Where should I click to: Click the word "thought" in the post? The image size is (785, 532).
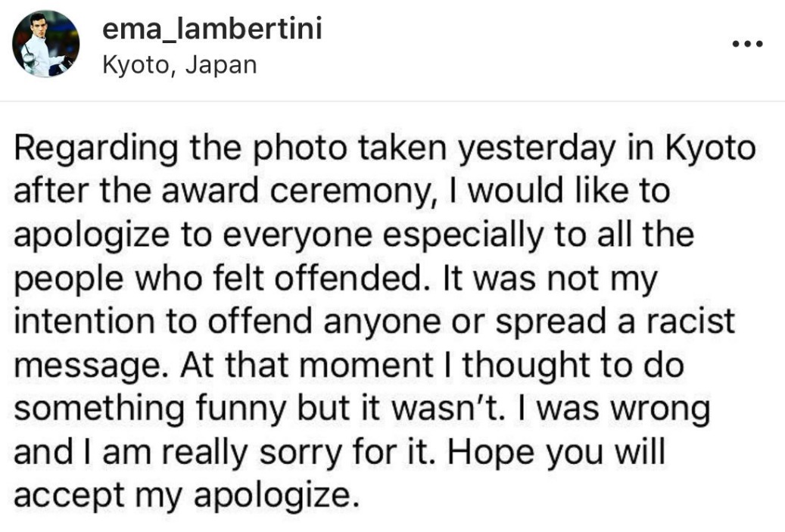click(x=525, y=365)
